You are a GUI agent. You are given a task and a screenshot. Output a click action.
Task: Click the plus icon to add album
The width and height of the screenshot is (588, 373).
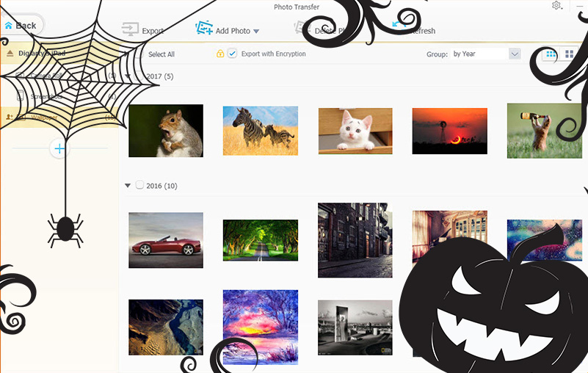(59, 149)
